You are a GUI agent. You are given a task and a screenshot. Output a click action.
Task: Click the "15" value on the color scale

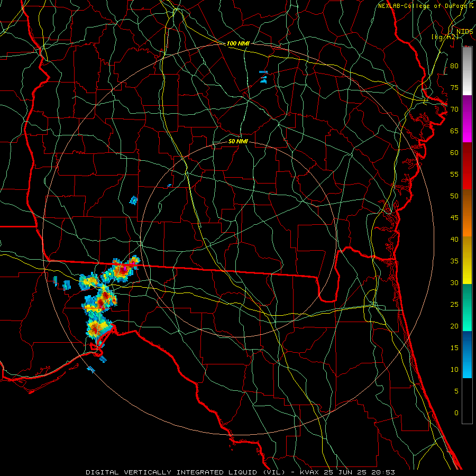click(x=454, y=347)
